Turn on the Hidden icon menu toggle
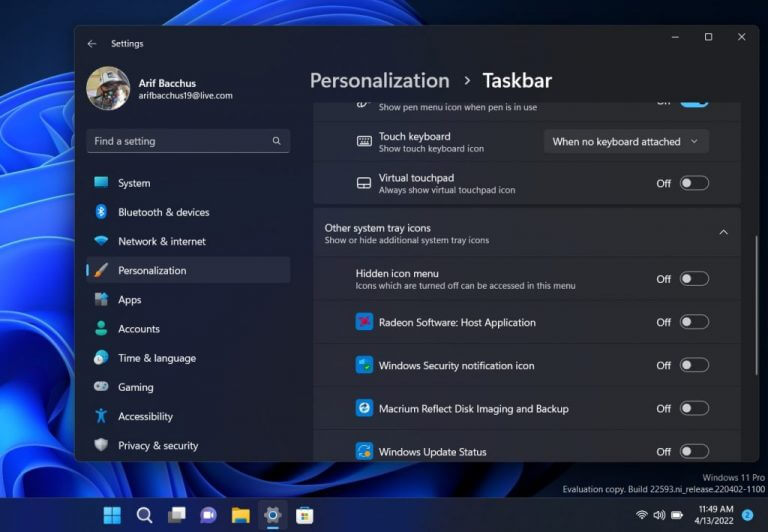 pyautogui.click(x=694, y=279)
